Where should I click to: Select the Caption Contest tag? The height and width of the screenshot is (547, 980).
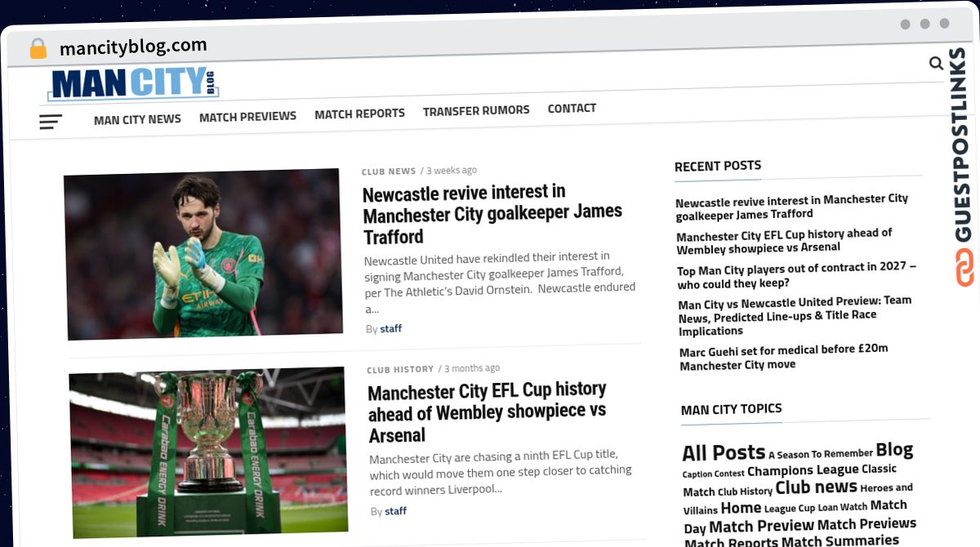point(713,474)
